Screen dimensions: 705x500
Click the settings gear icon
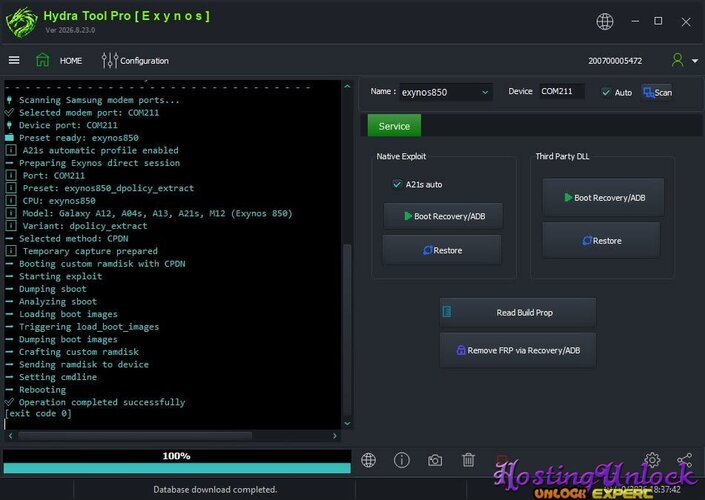click(x=652, y=459)
